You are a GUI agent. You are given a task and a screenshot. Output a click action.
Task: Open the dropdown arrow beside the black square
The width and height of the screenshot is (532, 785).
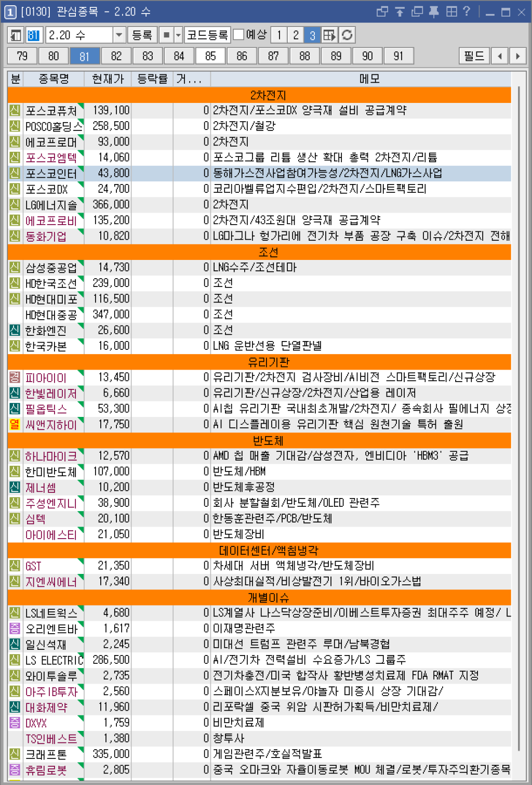pos(178,35)
